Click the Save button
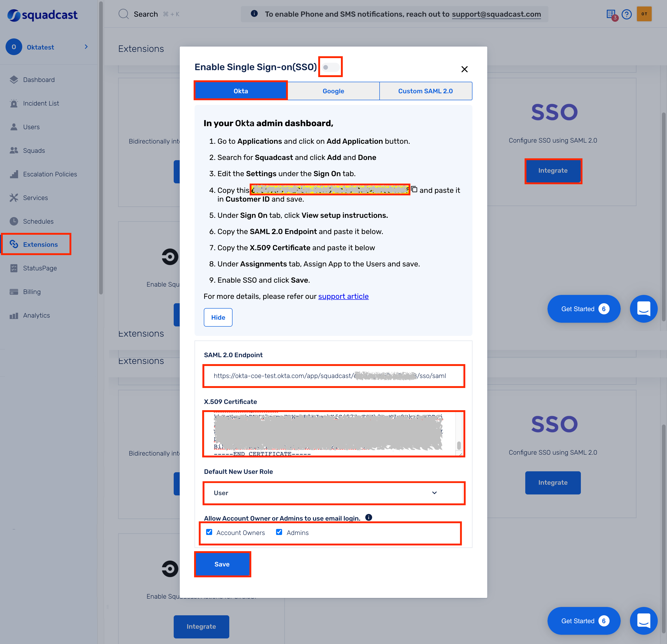The image size is (667, 644). tap(222, 564)
